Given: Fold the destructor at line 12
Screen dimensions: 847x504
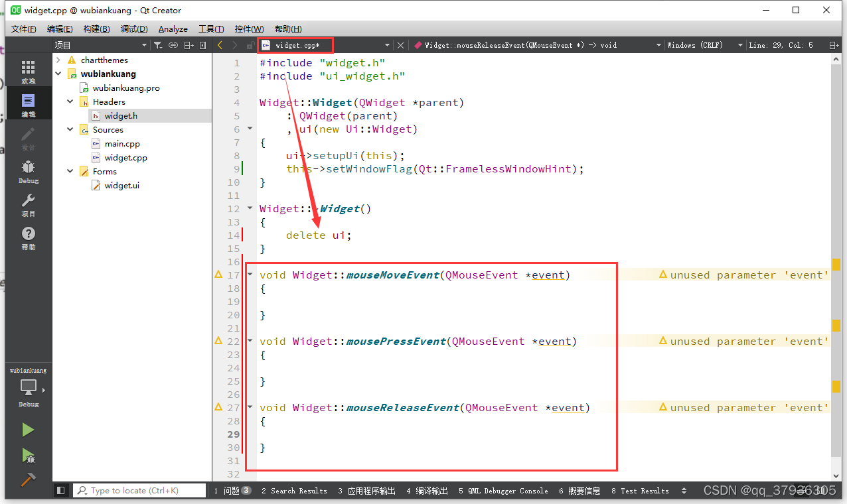Looking at the screenshot, I should [x=250, y=208].
